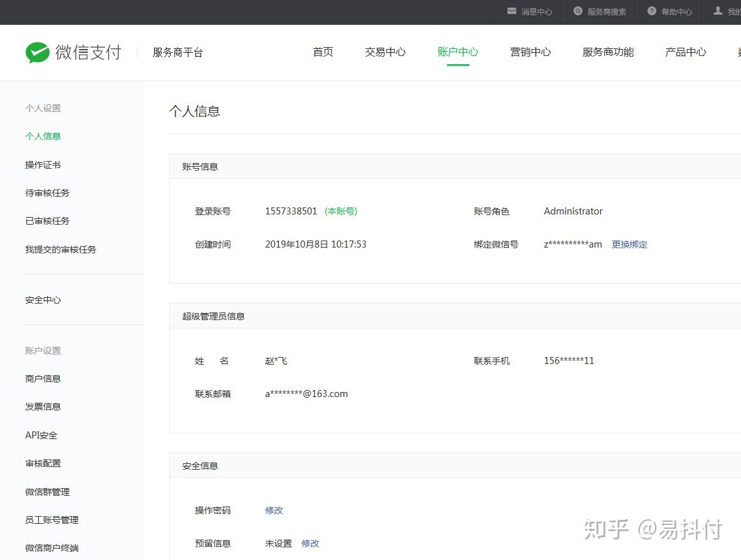This screenshot has width=741, height=560.
Task: Switch to the 服务商功能 tab
Action: (608, 52)
